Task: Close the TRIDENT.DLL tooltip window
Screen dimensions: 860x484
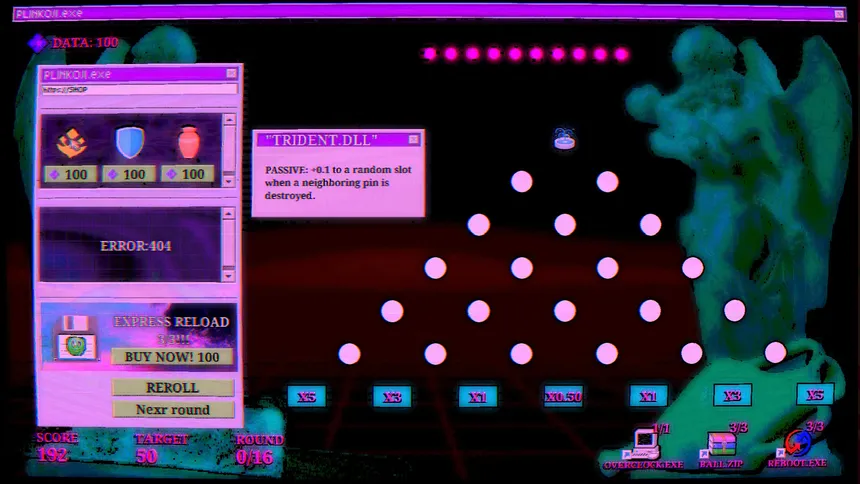Action: [x=414, y=140]
